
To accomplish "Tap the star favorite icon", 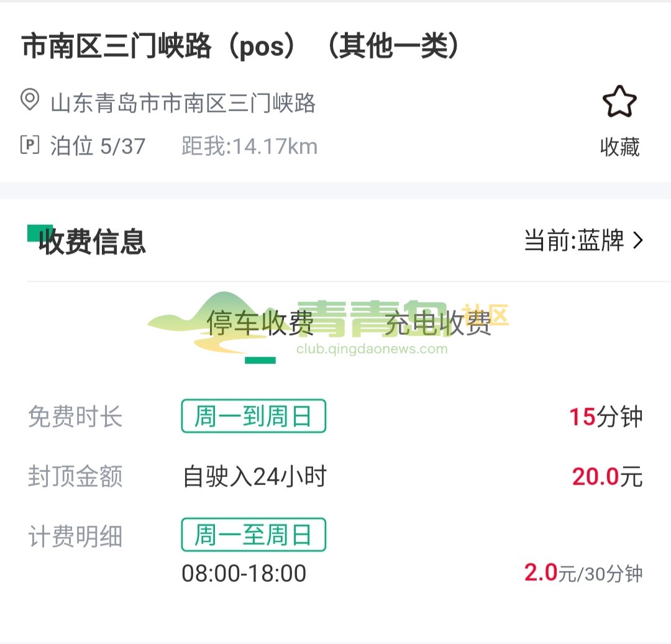I will pyautogui.click(x=619, y=102).
